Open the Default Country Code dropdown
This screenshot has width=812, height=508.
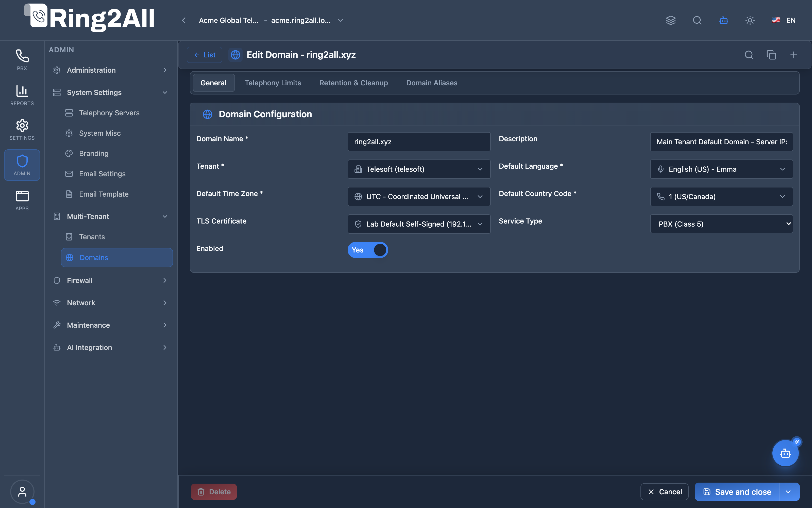[721, 197]
